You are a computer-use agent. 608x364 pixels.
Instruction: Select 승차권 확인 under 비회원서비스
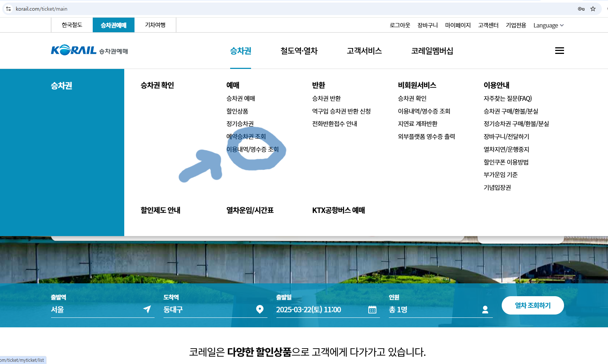click(x=412, y=98)
